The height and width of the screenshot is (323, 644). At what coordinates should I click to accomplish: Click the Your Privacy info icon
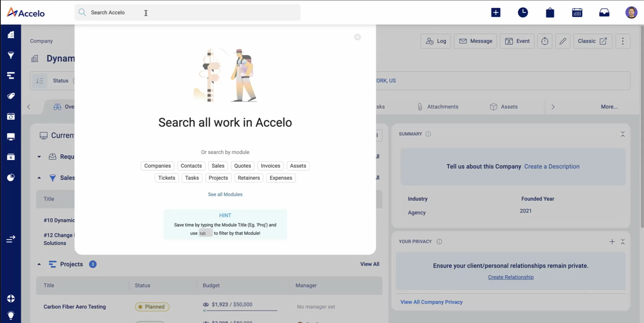tap(439, 242)
